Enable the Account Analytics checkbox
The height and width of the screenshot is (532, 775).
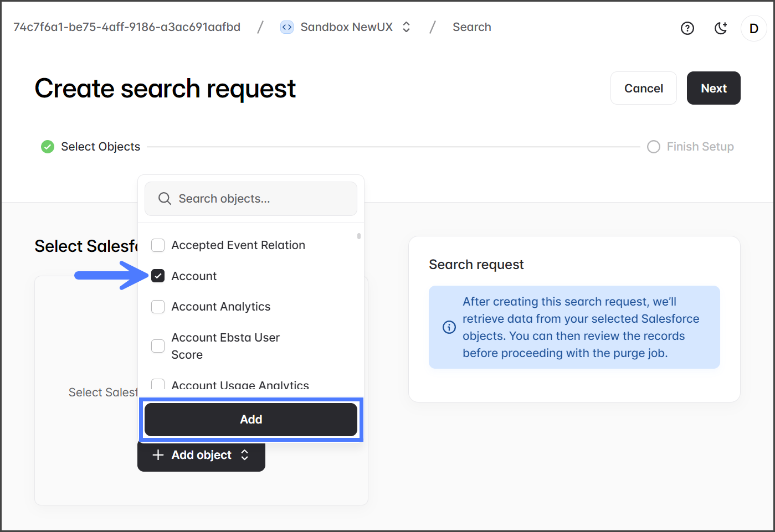click(x=158, y=307)
